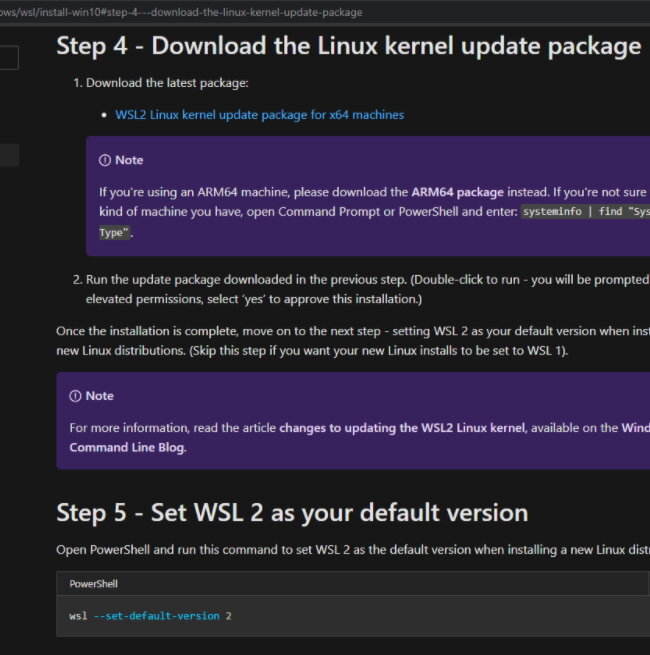This screenshot has width=650, height=655.
Task: Follow the Command Line Blog link
Action: (359, 438)
